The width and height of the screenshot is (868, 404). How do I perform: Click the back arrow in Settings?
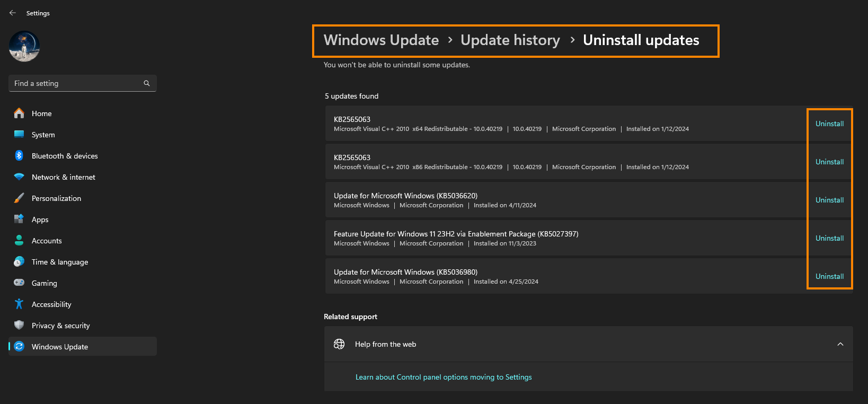pos(13,13)
